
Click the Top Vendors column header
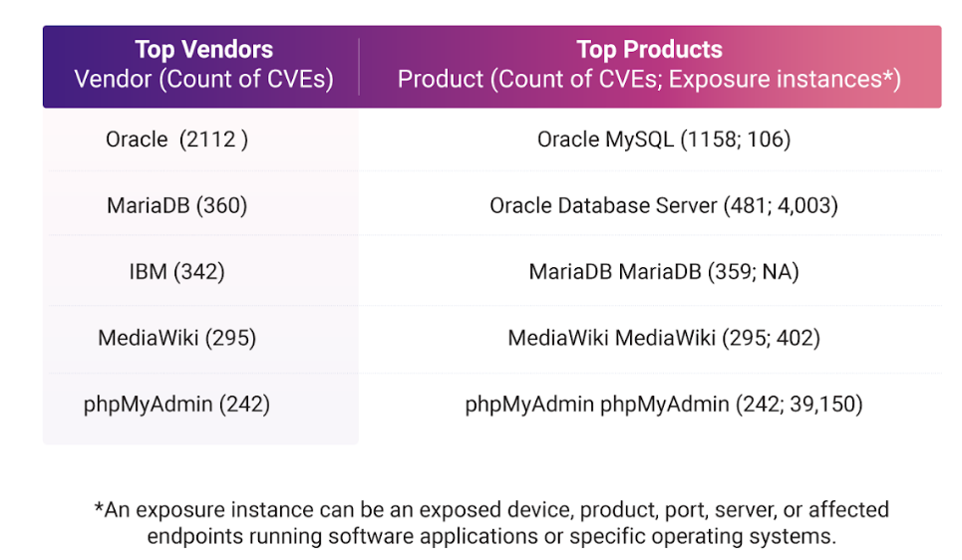pyautogui.click(x=203, y=50)
